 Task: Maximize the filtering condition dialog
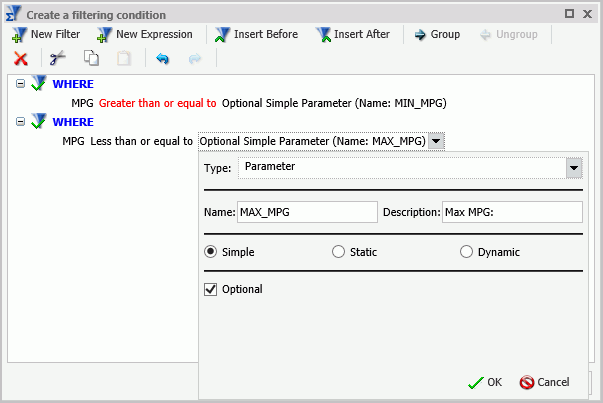click(x=569, y=14)
